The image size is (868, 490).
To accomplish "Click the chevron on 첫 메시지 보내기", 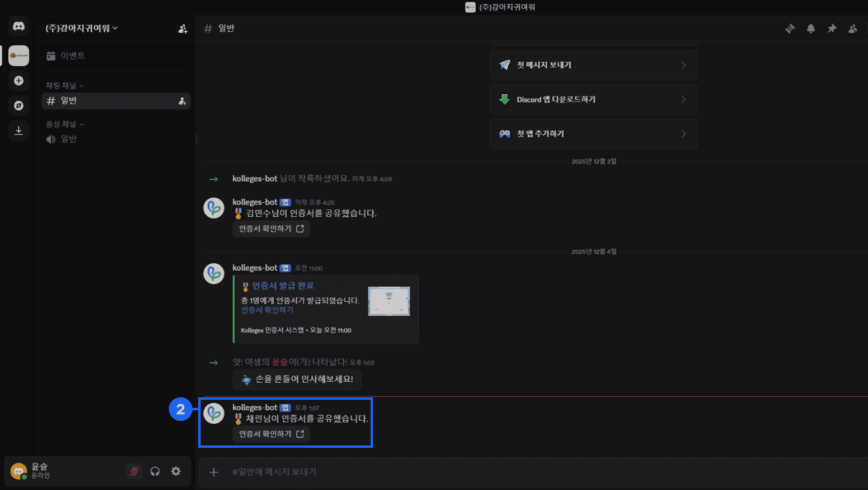I will 683,65.
